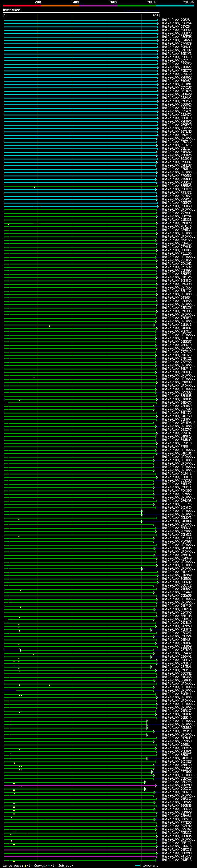Select the UniRef100_B3RFE1 label
The height and width of the screenshot is (868, 197).
point(176,274)
